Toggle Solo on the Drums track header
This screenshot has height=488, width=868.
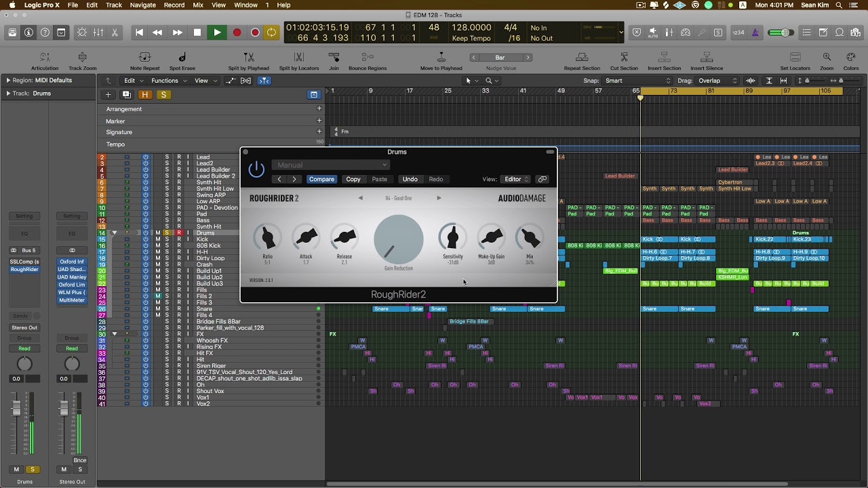[167, 233]
